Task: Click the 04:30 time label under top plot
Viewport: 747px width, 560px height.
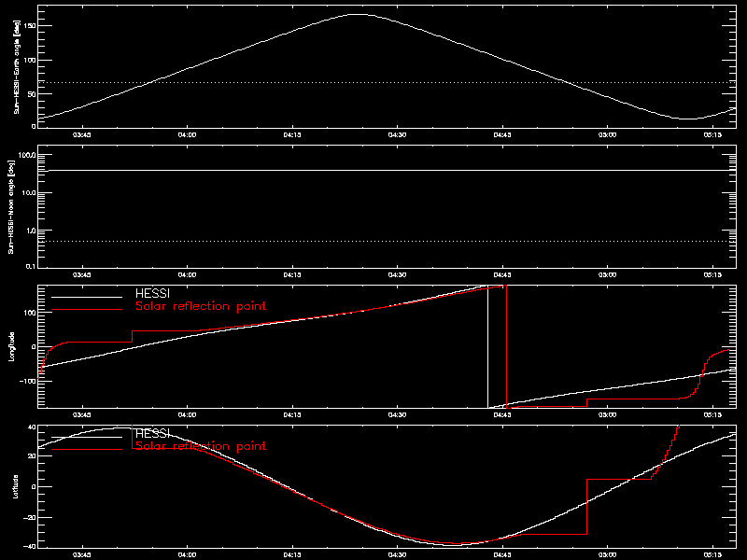Action: click(x=397, y=134)
